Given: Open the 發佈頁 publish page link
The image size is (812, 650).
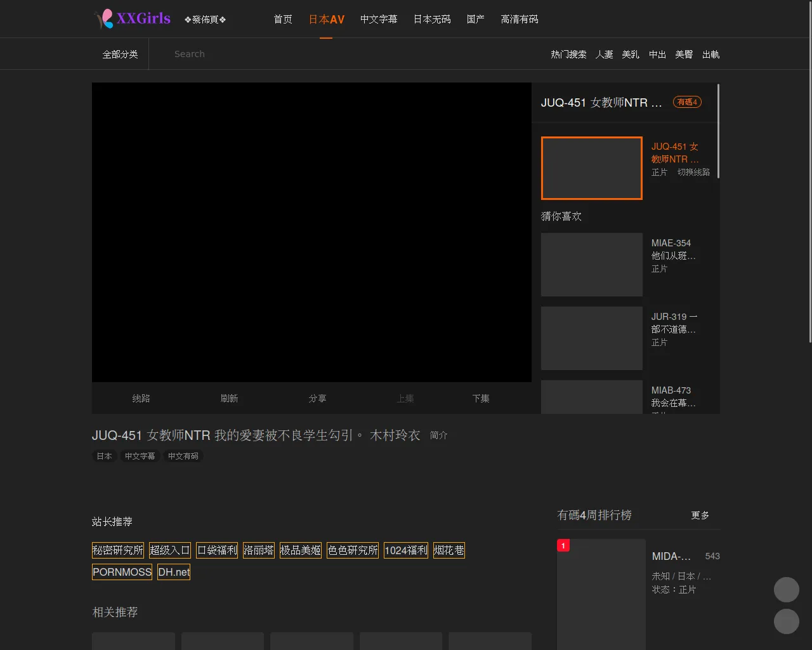Looking at the screenshot, I should pos(205,20).
